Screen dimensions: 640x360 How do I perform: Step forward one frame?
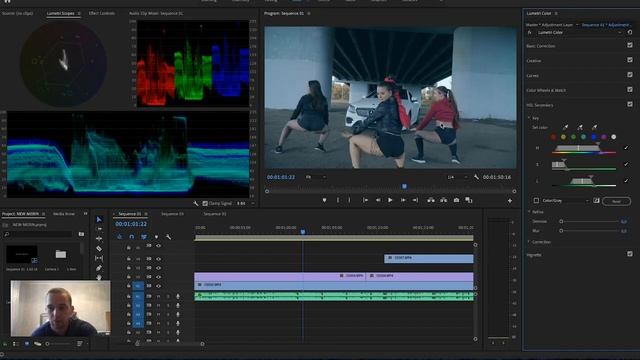pos(403,200)
